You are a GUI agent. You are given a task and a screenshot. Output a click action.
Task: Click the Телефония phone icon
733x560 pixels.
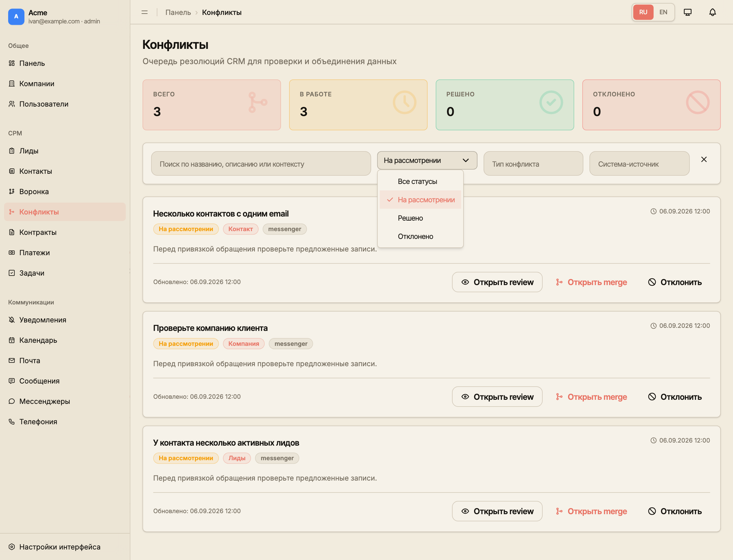pyautogui.click(x=12, y=422)
